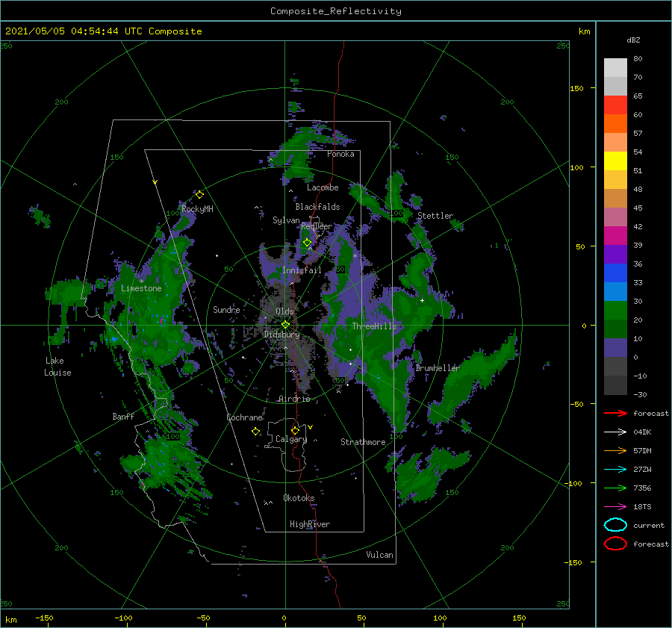The height and width of the screenshot is (628, 672).
Task: Click the orange 57DM arrow in legend
Action: pos(615,450)
